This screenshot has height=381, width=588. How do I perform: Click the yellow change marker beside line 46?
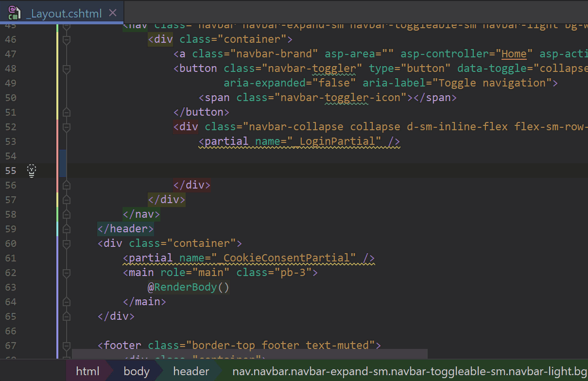58,39
